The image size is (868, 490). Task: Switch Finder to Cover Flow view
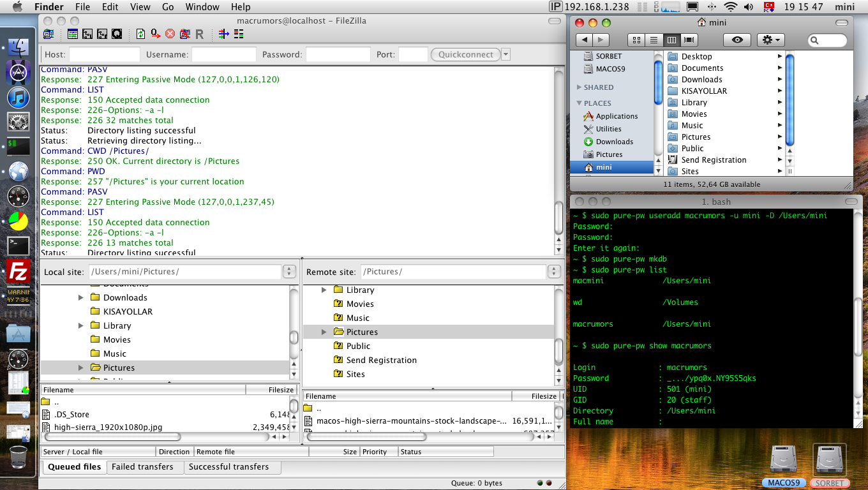(689, 40)
